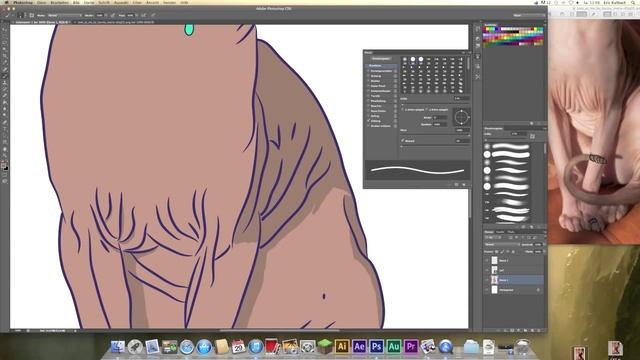
Task: Launch Minecraft from the Dock
Action: (325, 347)
